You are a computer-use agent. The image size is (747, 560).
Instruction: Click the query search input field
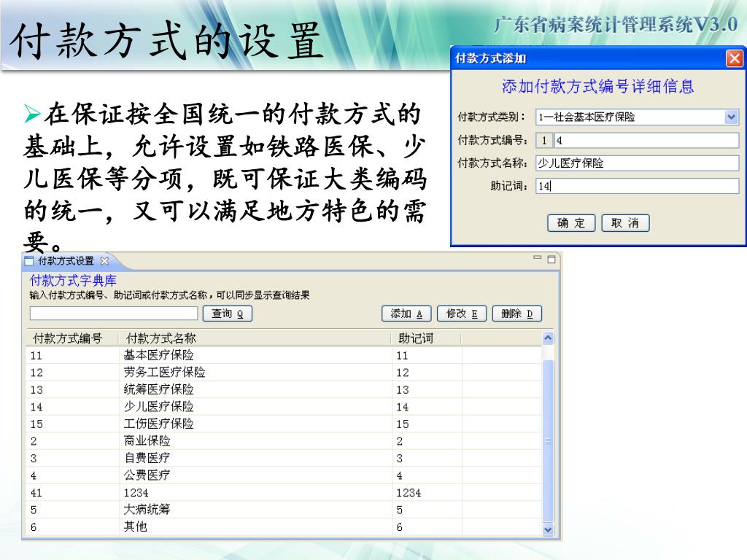tap(114, 314)
